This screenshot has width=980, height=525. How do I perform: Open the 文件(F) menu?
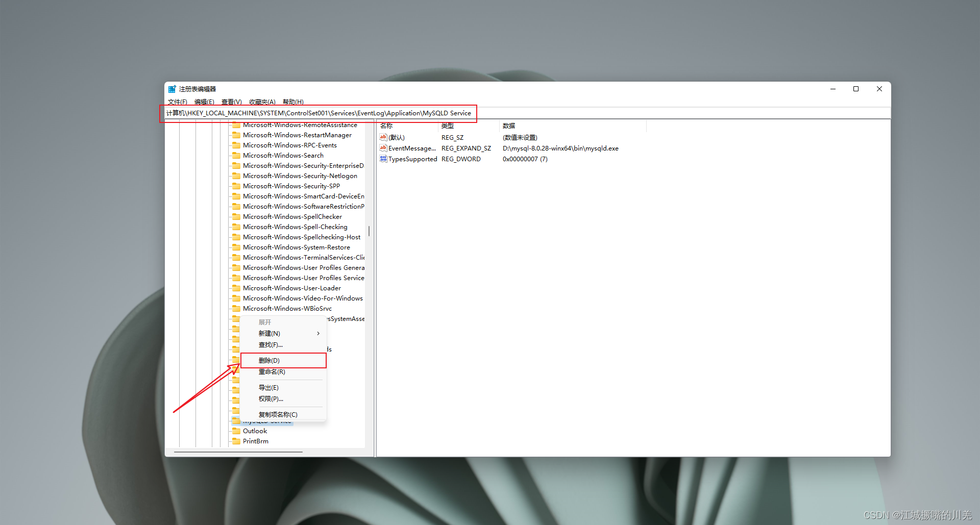pyautogui.click(x=178, y=102)
